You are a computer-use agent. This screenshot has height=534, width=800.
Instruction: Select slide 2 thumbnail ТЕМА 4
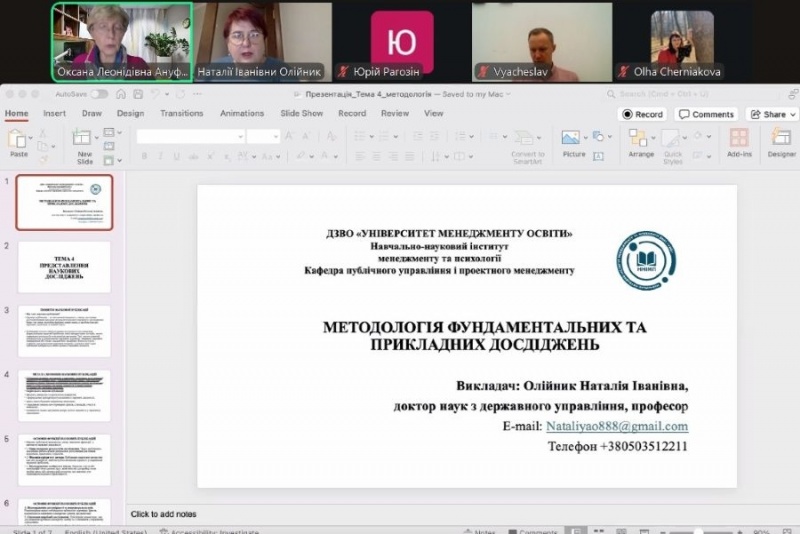[64, 268]
